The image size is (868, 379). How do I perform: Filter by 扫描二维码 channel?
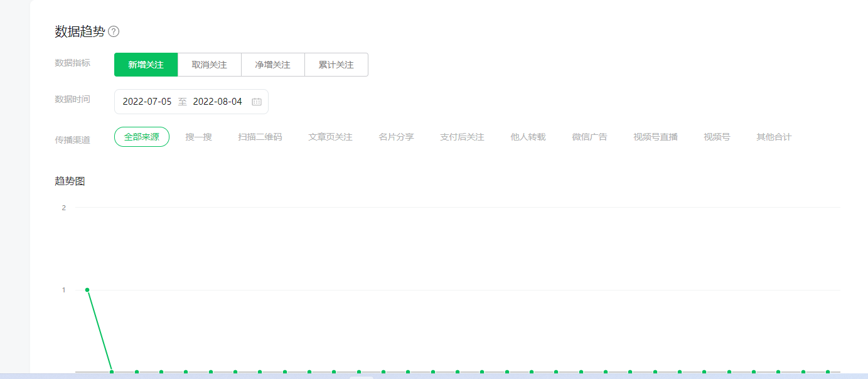tap(260, 137)
